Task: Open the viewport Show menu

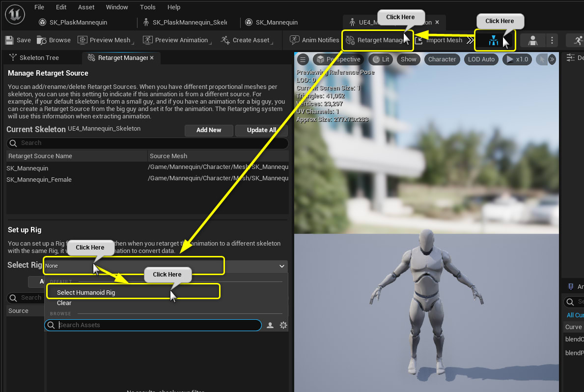Action: 408,59
